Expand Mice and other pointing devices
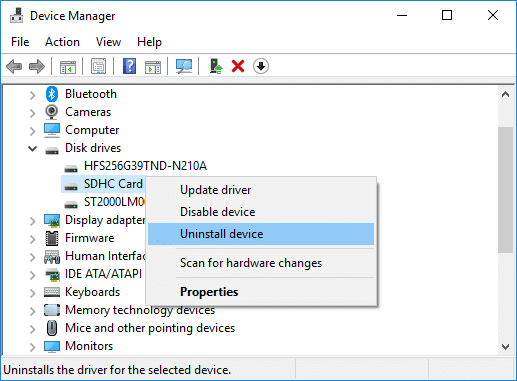517x381 pixels. pyautogui.click(x=32, y=329)
